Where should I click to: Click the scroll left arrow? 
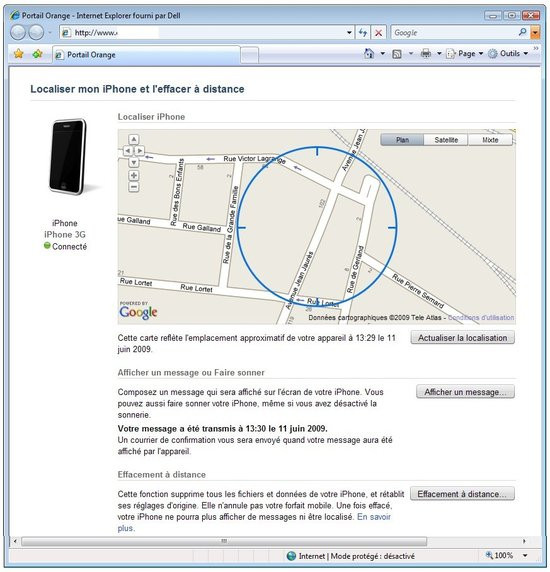click(x=15, y=541)
